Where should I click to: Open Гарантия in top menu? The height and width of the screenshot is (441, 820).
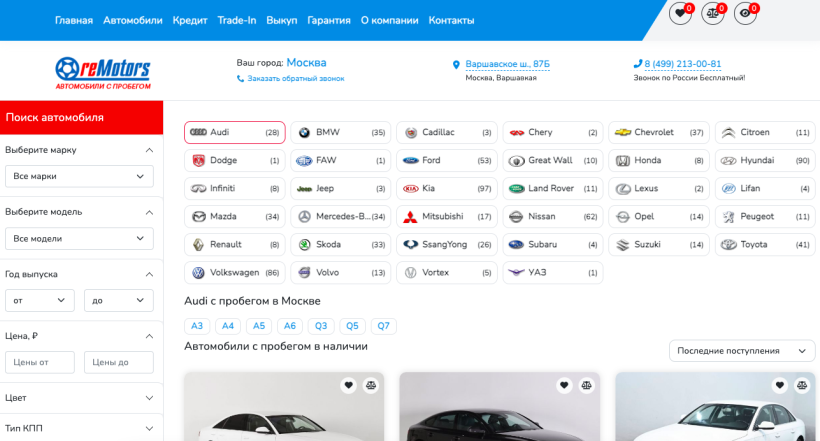coord(329,20)
